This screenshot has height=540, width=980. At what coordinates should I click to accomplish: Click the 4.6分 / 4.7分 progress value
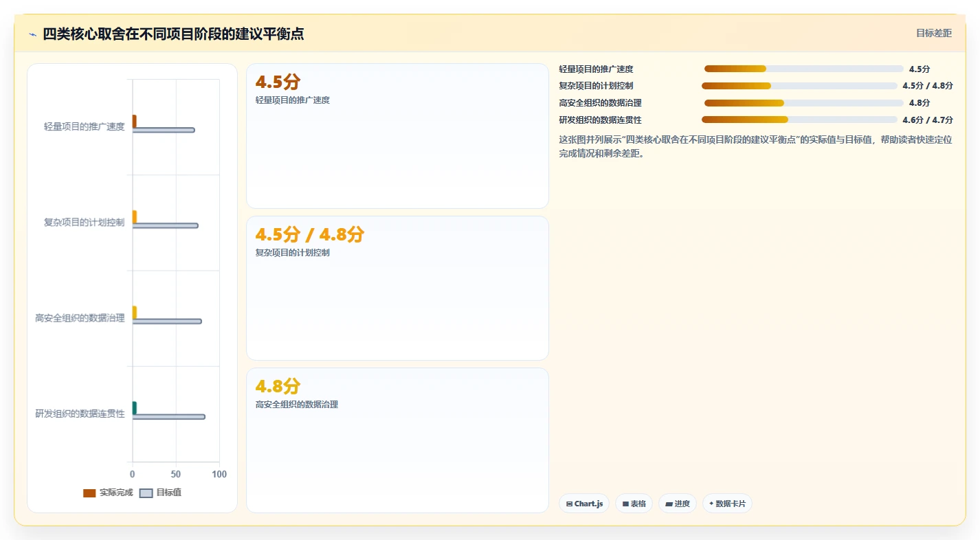tap(928, 120)
